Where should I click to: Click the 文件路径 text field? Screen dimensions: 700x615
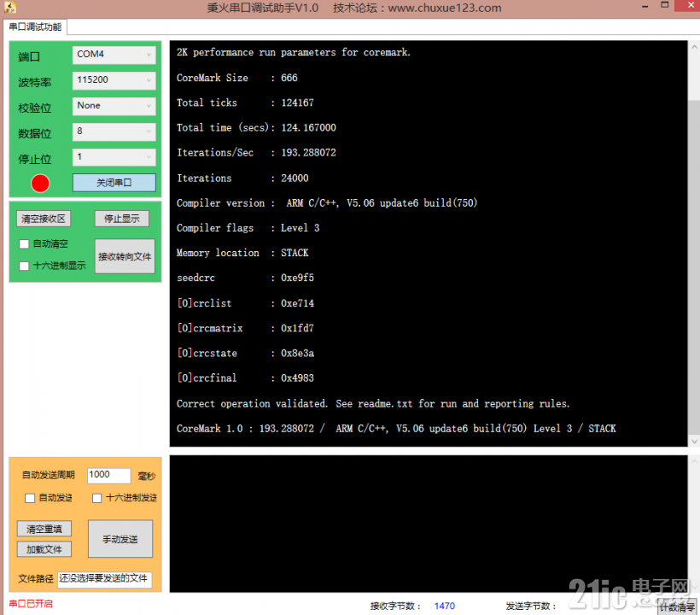[x=104, y=579]
